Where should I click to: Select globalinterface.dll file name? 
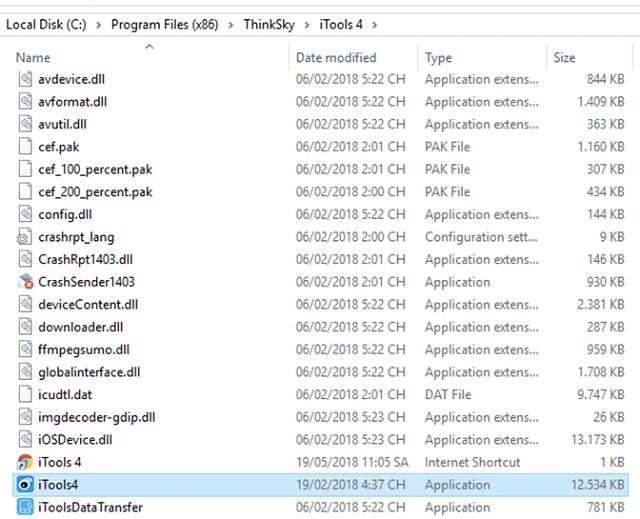click(x=89, y=372)
